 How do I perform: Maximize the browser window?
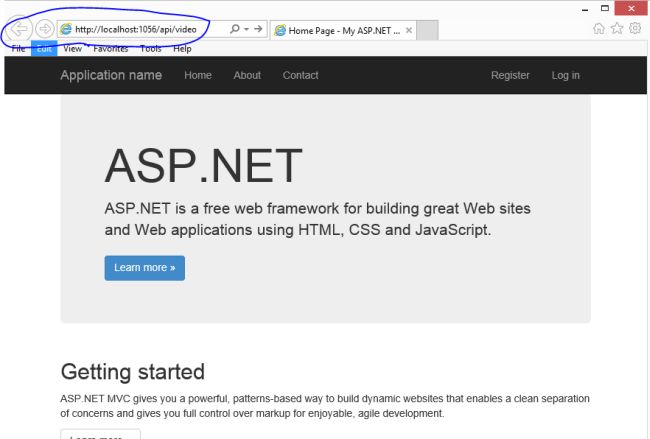click(x=605, y=8)
